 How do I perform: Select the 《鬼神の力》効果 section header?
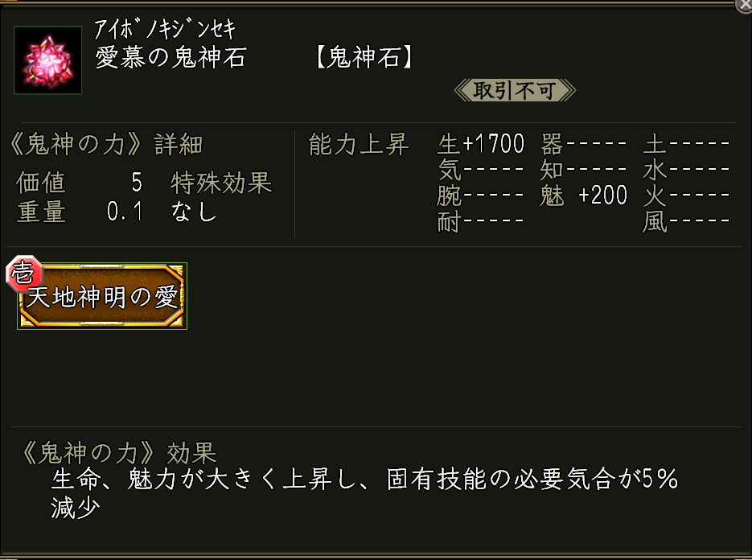(116, 452)
